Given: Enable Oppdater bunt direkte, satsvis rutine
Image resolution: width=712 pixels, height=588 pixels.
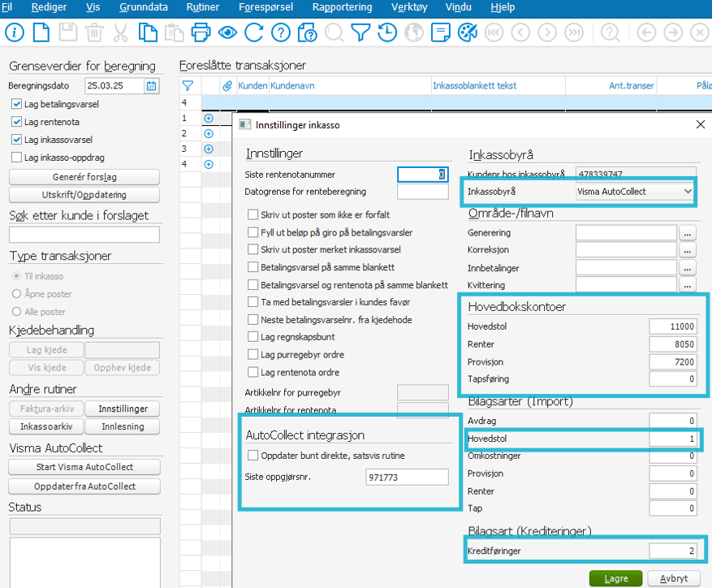Looking at the screenshot, I should point(253,456).
